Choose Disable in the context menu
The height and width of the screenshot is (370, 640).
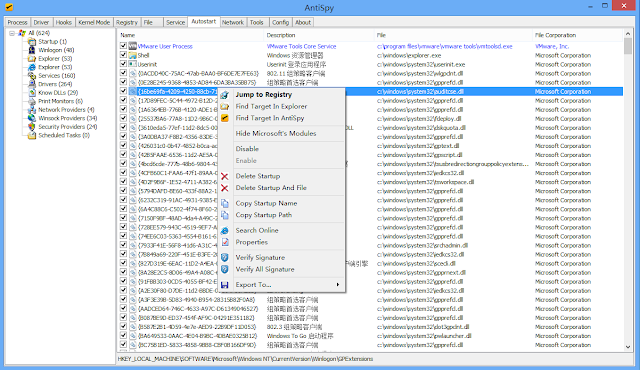(247, 149)
